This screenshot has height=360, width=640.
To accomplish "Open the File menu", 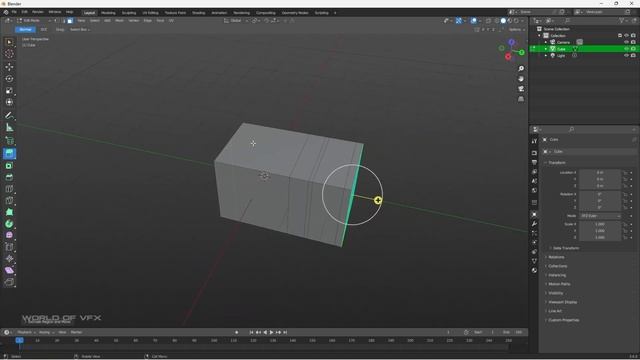I will pos(14,12).
